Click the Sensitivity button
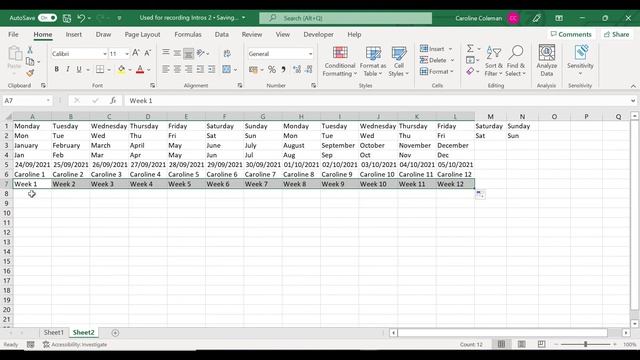Viewport: 640px width, 360px height. (x=580, y=61)
